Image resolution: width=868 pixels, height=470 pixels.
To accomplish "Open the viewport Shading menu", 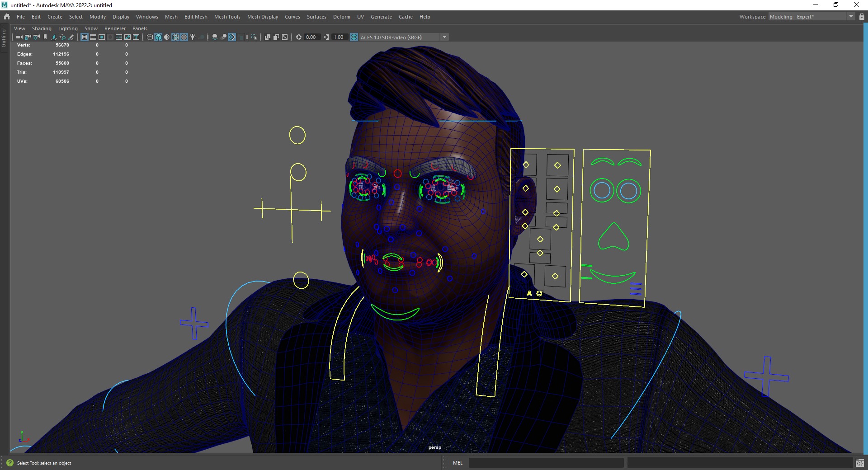I will tap(42, 28).
